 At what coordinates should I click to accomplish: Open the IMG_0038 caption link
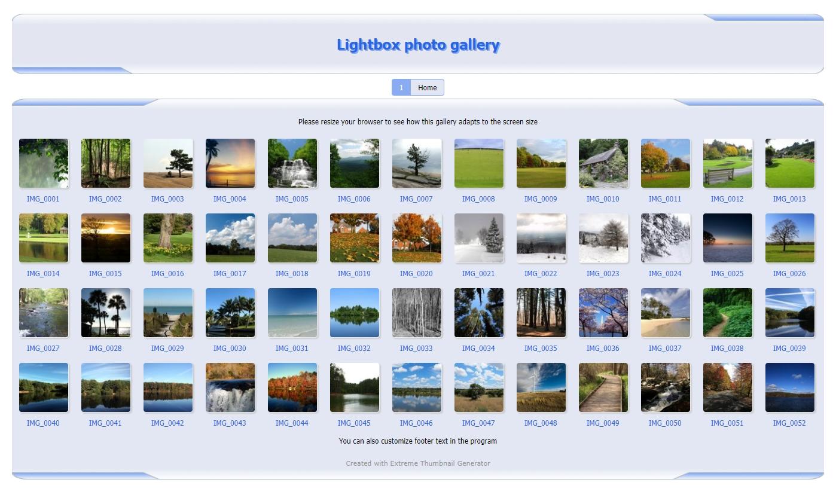pyautogui.click(x=727, y=349)
